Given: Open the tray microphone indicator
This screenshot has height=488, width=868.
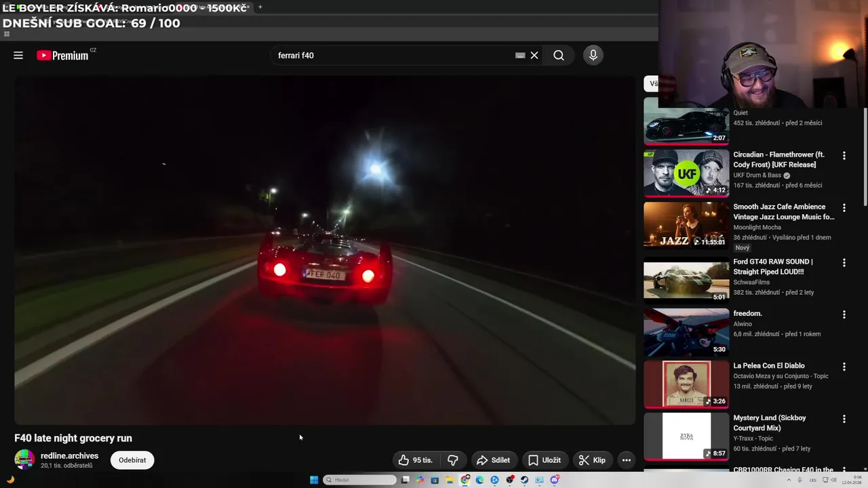Looking at the screenshot, I should tap(800, 480).
